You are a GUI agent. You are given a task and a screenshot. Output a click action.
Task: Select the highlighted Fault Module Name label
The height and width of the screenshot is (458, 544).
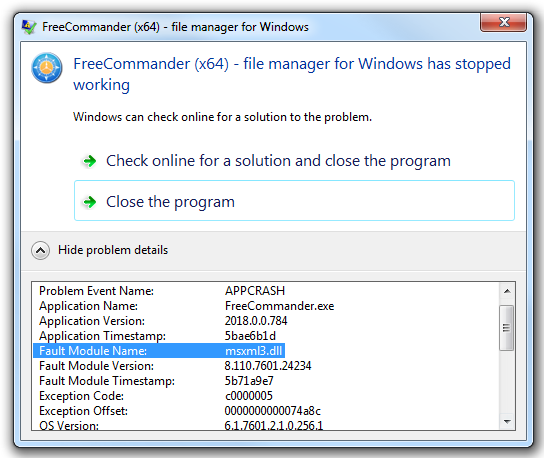coord(93,351)
